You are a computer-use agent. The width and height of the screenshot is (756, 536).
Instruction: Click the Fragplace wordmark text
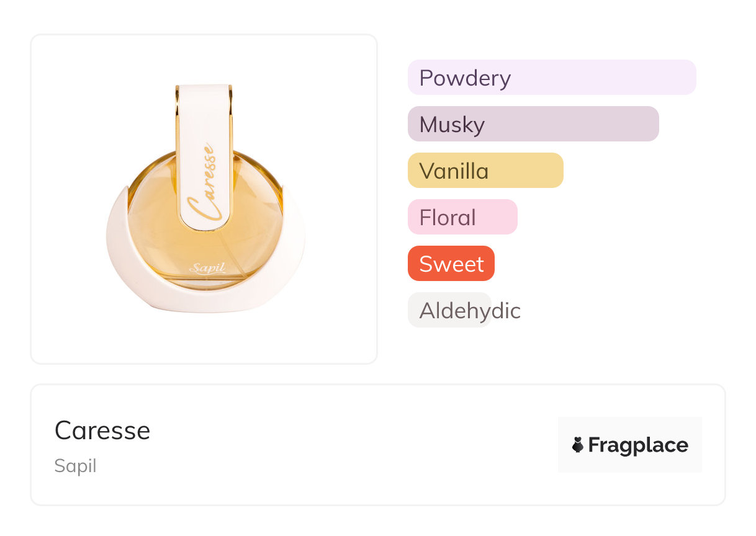(x=638, y=445)
